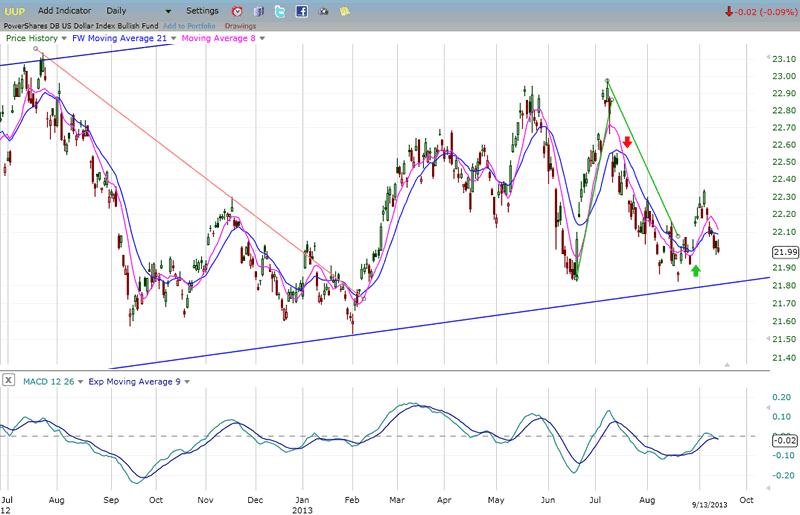This screenshot has width=800, height=515.
Task: Click the UUP ticker symbol field
Action: click(15, 11)
